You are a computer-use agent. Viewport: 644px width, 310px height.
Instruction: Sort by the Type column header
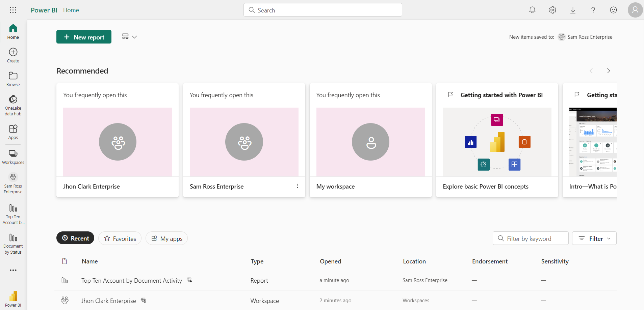point(257,261)
